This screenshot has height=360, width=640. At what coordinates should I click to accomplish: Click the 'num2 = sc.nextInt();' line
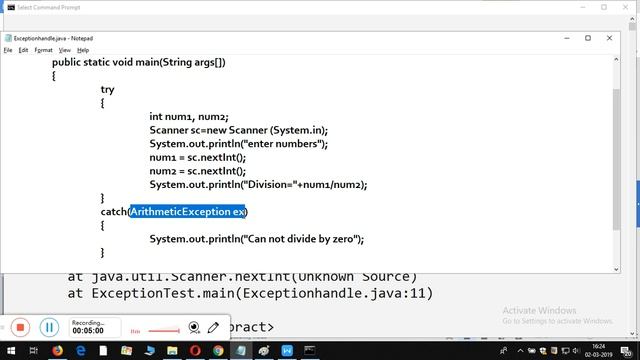(x=198, y=171)
